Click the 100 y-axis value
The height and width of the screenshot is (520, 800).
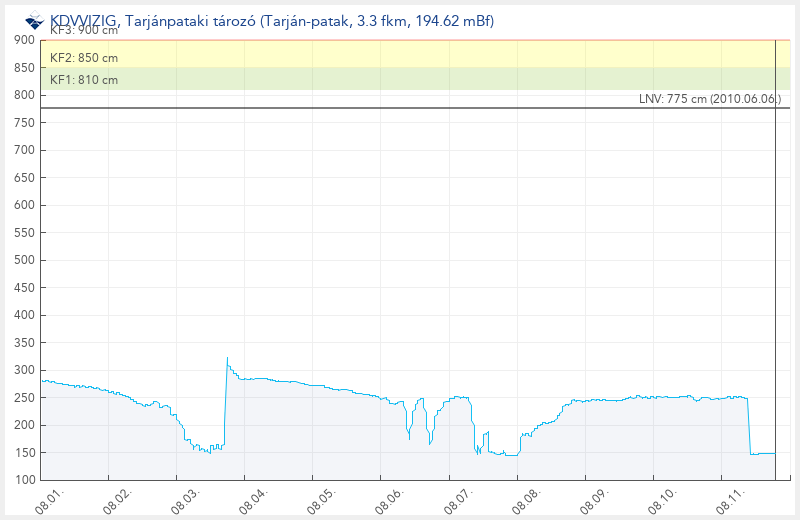[24, 480]
